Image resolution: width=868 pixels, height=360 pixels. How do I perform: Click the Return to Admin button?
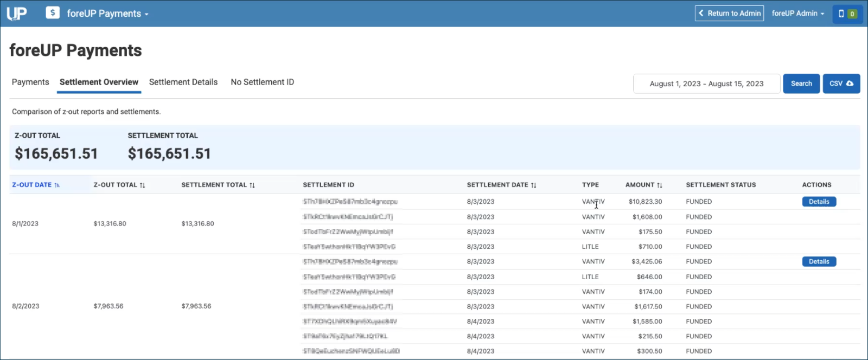pos(730,14)
